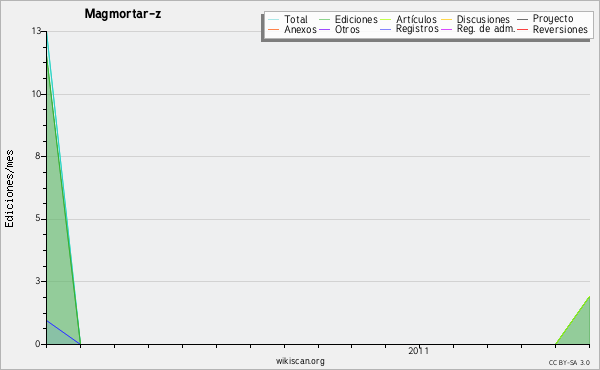Click the Ediciones legend entry

(x=348, y=19)
